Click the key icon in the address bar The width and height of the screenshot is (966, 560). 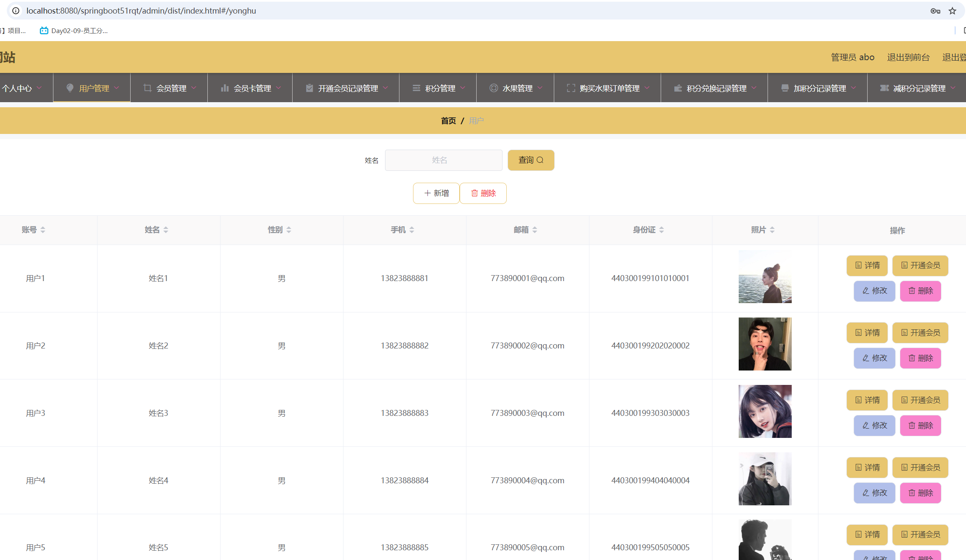point(935,11)
